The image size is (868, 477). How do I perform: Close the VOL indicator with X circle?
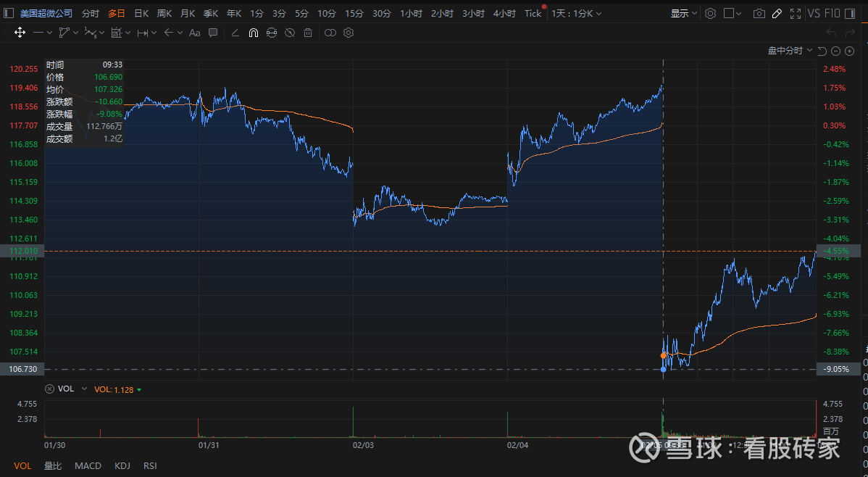[49, 389]
